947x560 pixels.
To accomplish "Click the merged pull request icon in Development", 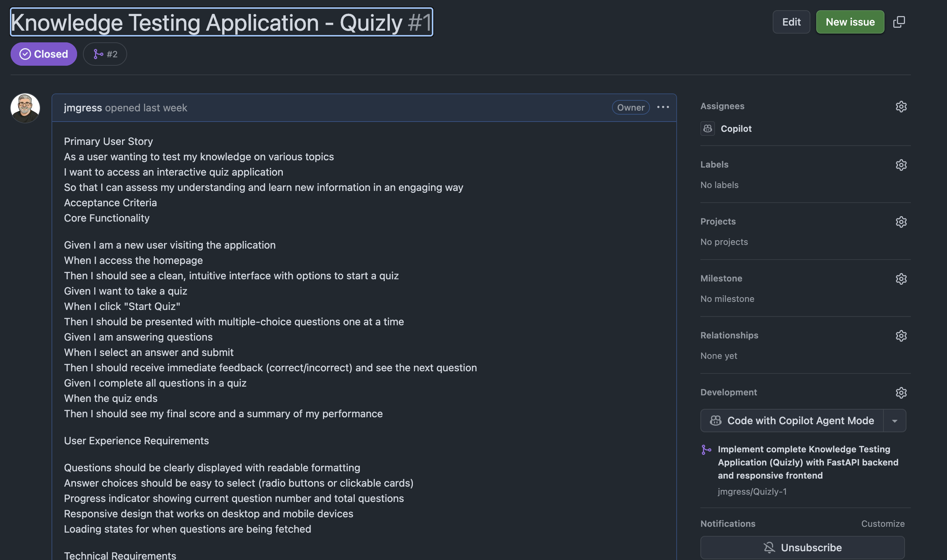I will pos(706,449).
